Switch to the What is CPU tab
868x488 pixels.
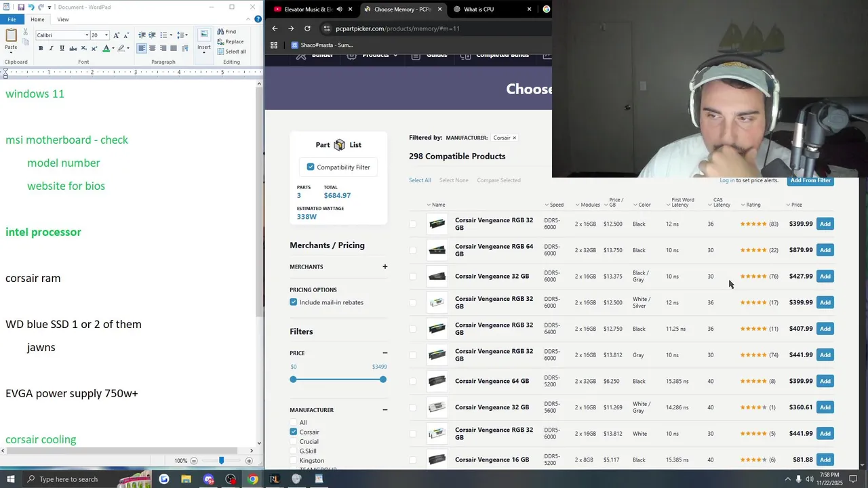coord(492,9)
